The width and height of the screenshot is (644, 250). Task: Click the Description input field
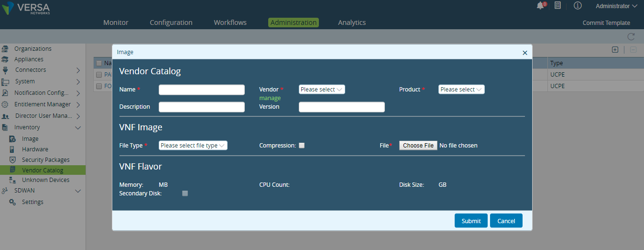[x=202, y=107]
